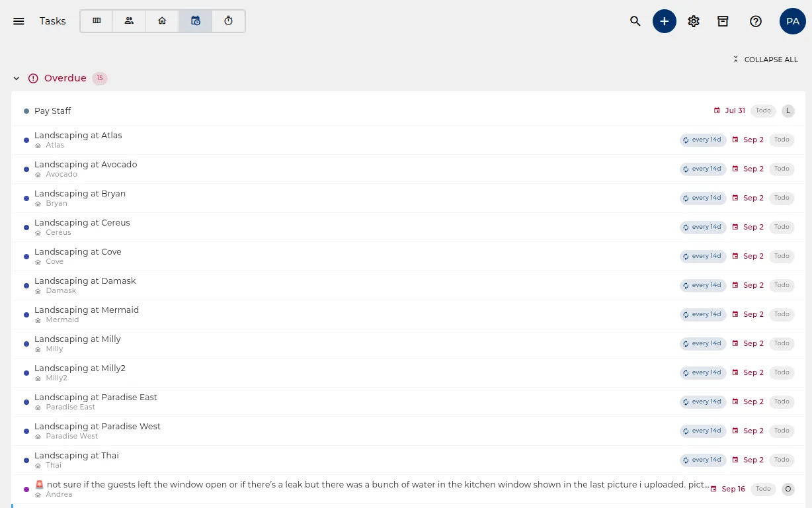Viewport: 812px width, 508px height.
Task: Click every 14d badge on Mermaid row
Action: (703, 314)
